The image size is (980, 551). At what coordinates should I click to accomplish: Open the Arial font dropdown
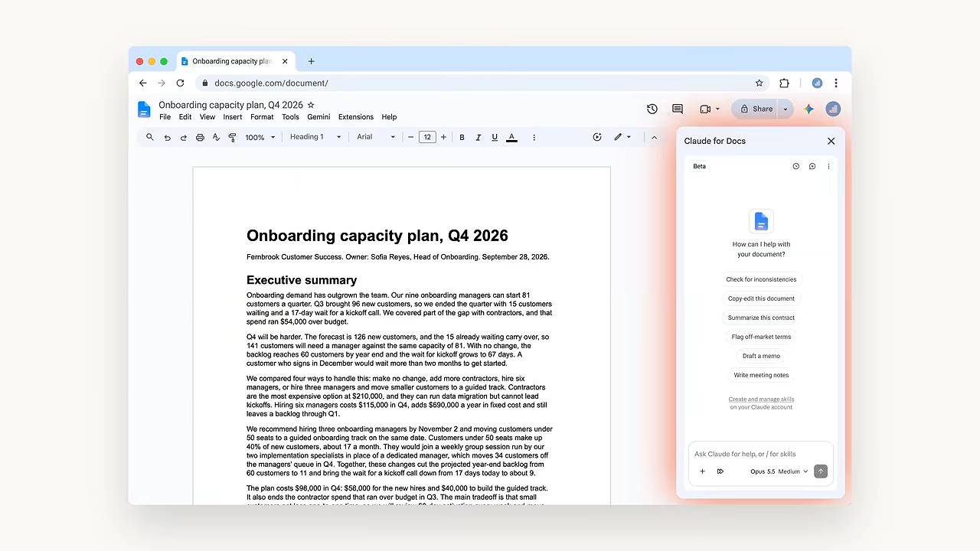376,137
